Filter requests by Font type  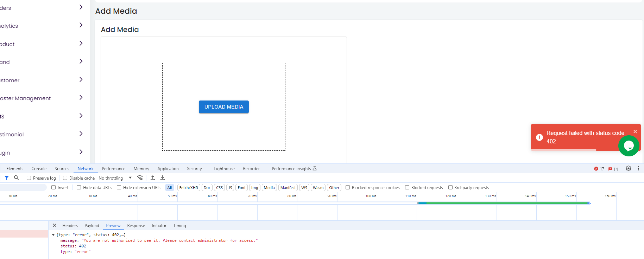coord(241,188)
